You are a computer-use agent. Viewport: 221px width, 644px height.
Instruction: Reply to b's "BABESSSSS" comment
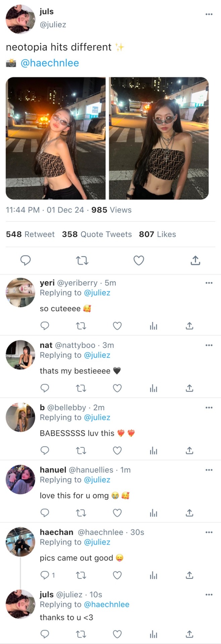[45, 450]
